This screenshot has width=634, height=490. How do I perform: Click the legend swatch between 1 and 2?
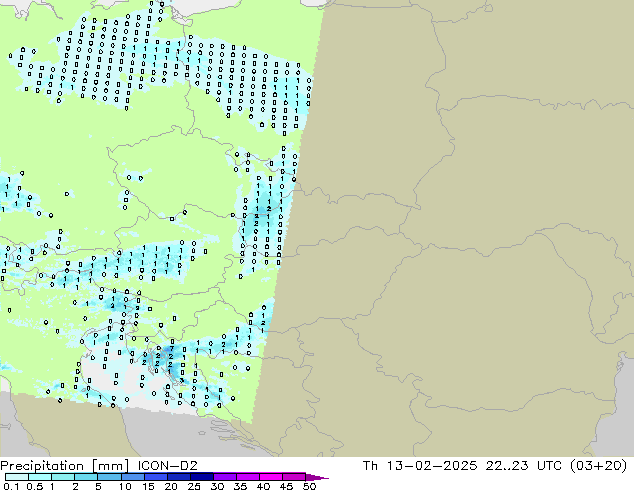tap(63, 477)
